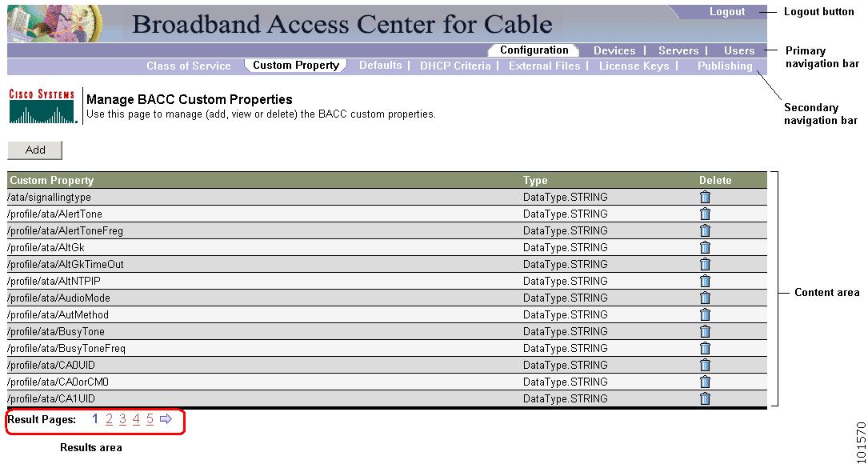Click the Cisco Systems logo
The image size is (868, 464).
(42, 106)
